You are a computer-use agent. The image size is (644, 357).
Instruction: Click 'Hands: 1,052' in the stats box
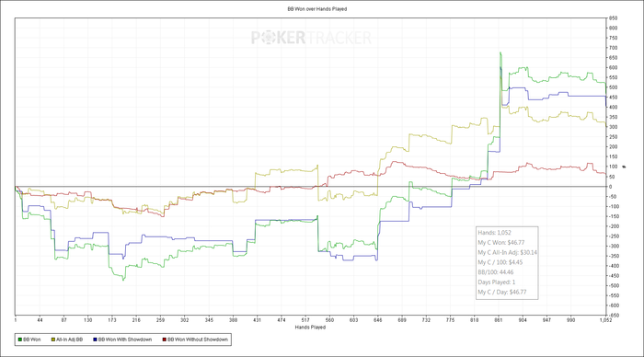495,233
